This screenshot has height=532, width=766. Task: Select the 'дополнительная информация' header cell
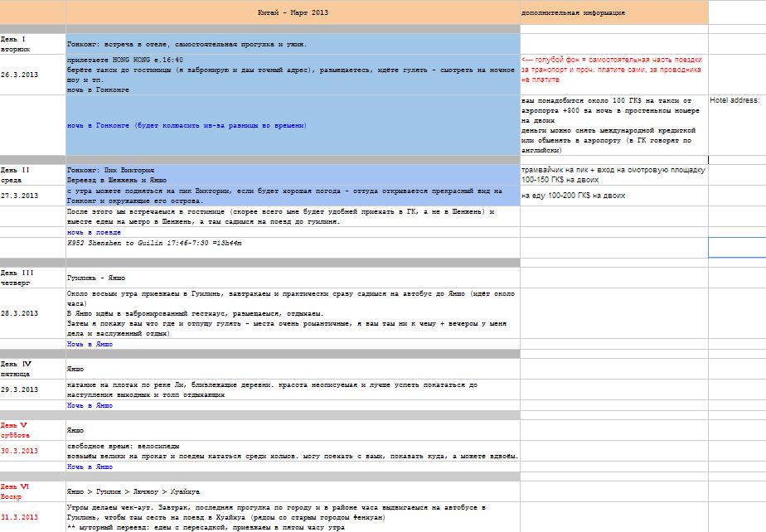(573, 13)
